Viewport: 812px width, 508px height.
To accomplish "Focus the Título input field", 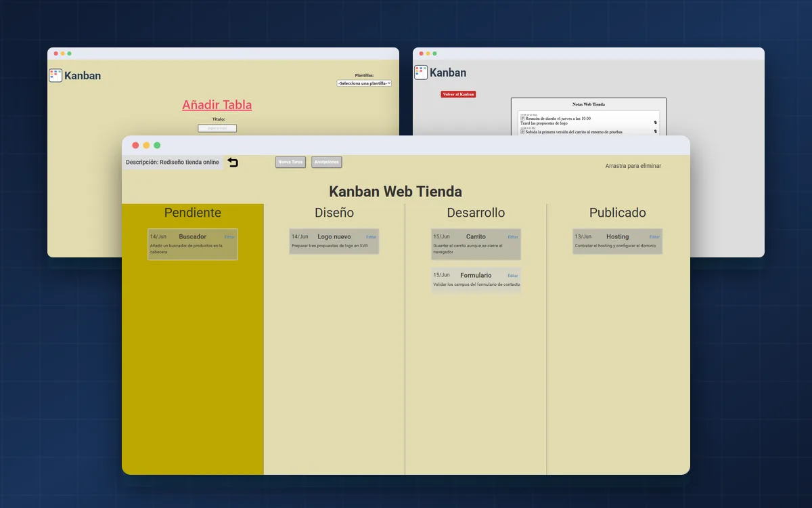I will coord(217,128).
